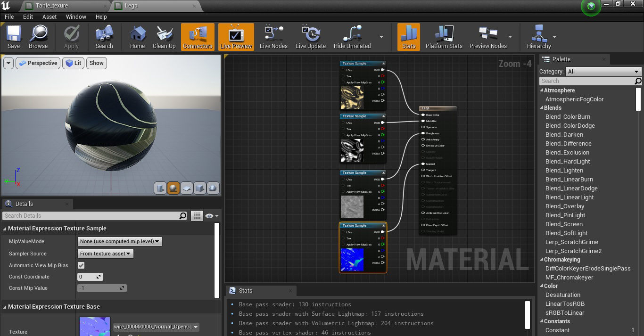
Task: Select AtmosphericFogColor in Palette
Action: click(574, 99)
